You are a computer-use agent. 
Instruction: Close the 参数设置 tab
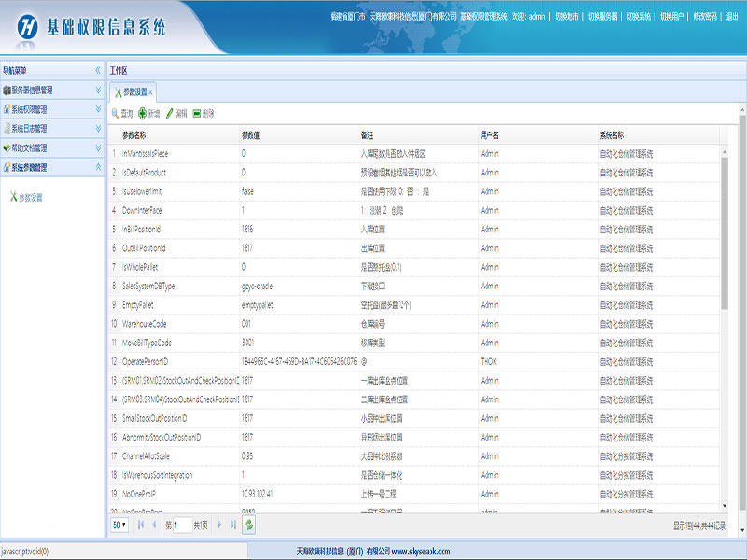[150, 92]
